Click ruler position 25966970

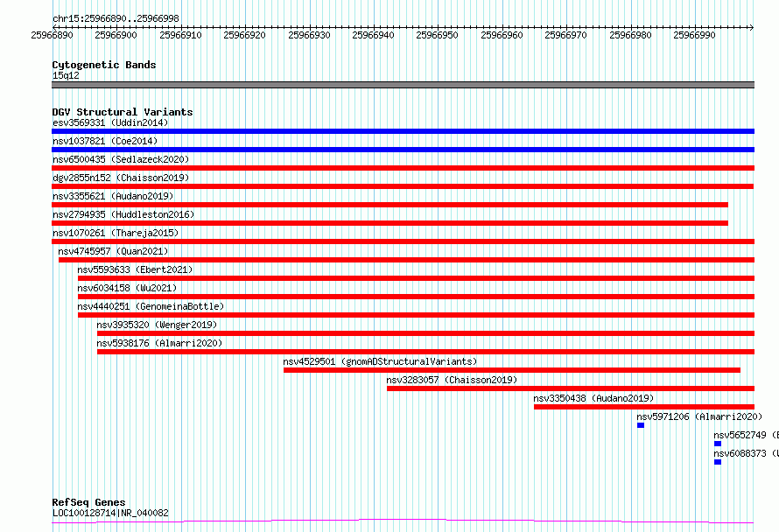(565, 35)
